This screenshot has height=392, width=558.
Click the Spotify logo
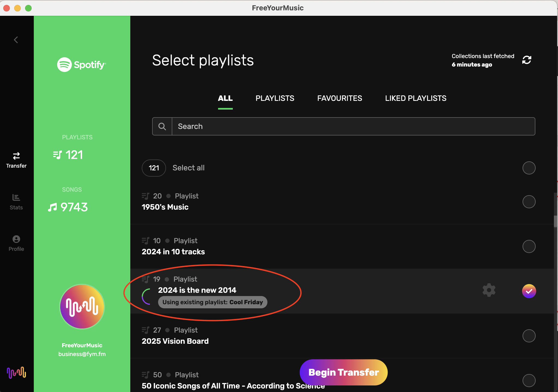pyautogui.click(x=82, y=65)
